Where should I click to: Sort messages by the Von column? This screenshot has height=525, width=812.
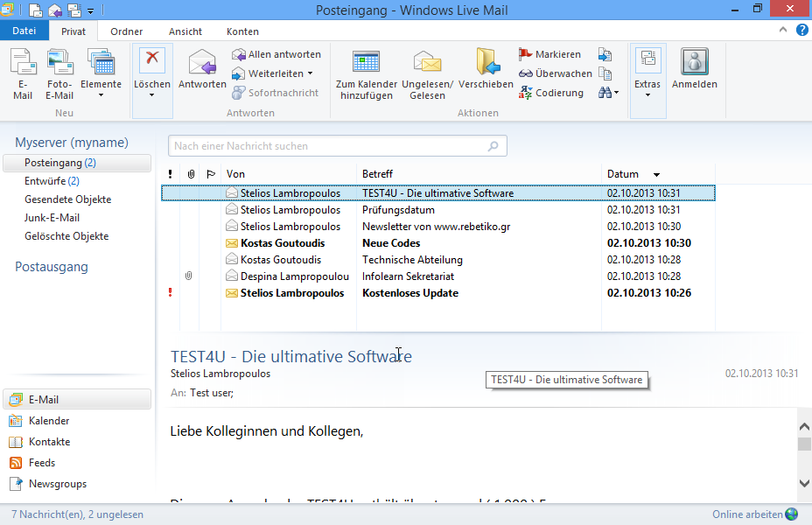click(289, 174)
